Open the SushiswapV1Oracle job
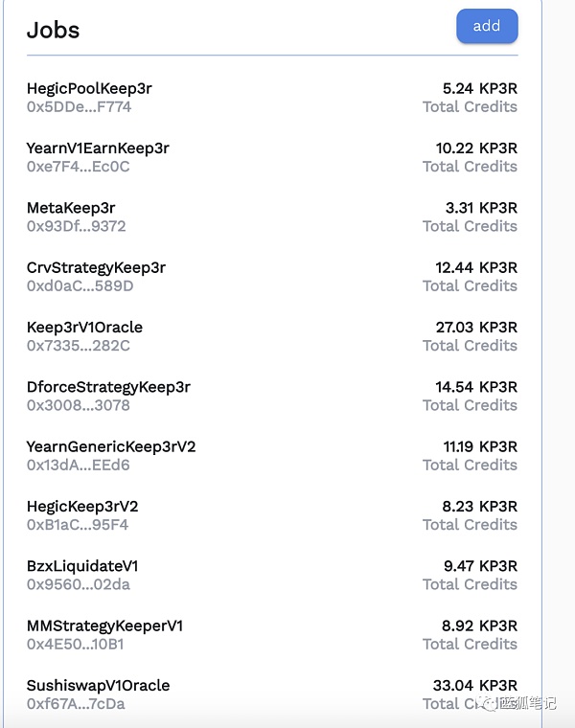The image size is (575, 728). pyautogui.click(x=98, y=685)
